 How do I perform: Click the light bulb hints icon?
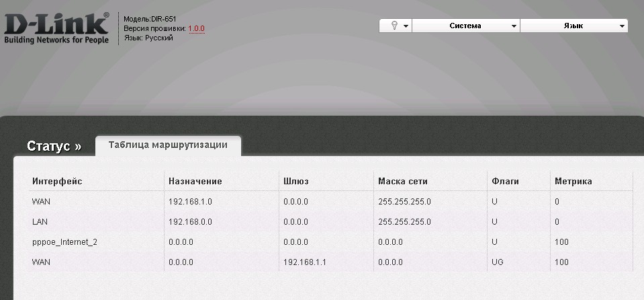coord(394,26)
